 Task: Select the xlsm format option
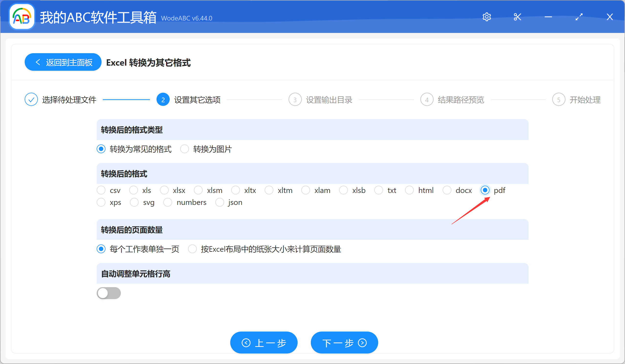coord(198,190)
